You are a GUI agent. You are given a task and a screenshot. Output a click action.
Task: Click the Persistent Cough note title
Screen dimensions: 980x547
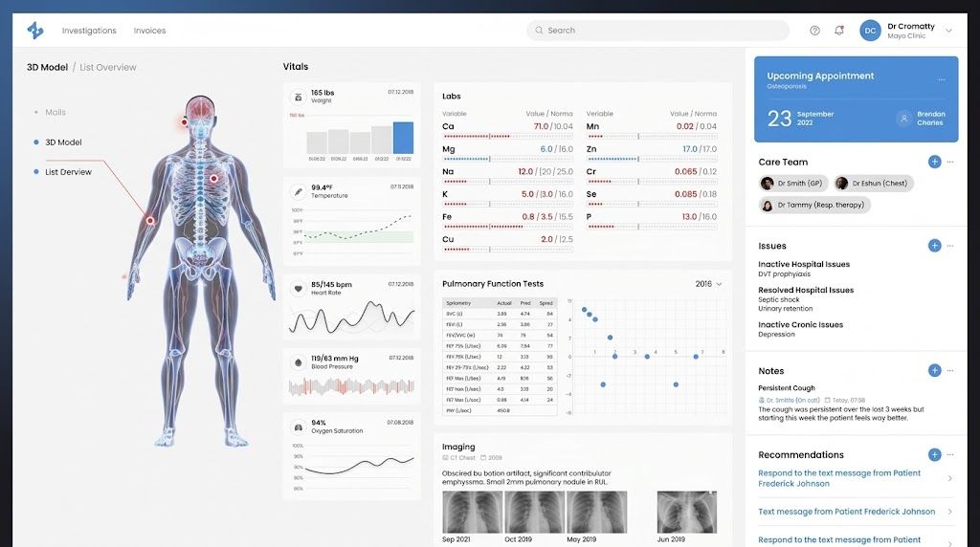787,387
